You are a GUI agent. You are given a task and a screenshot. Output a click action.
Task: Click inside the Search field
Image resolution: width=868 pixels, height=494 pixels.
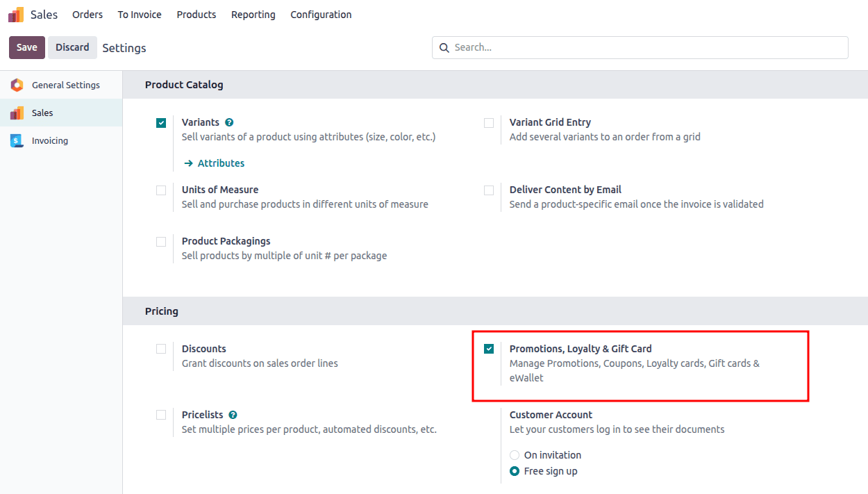click(x=556, y=47)
